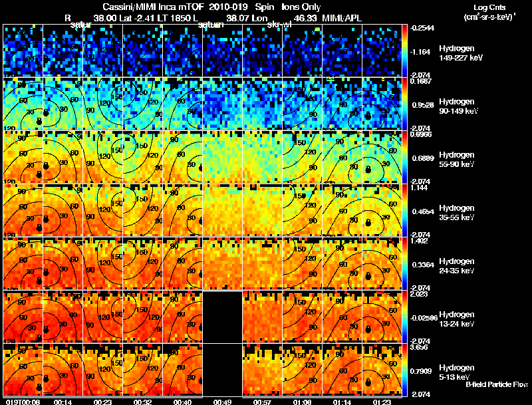Image resolution: width=532 pixels, height=405 pixels.
Task: Click the 01:23 image panel in 24-35 keV row
Action: pyautogui.click(x=382, y=263)
